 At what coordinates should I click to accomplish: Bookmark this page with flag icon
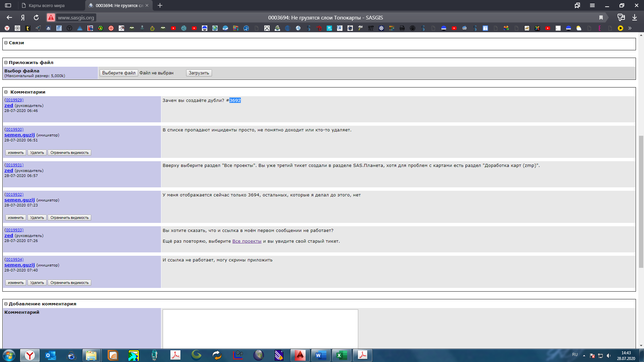pyautogui.click(x=601, y=17)
